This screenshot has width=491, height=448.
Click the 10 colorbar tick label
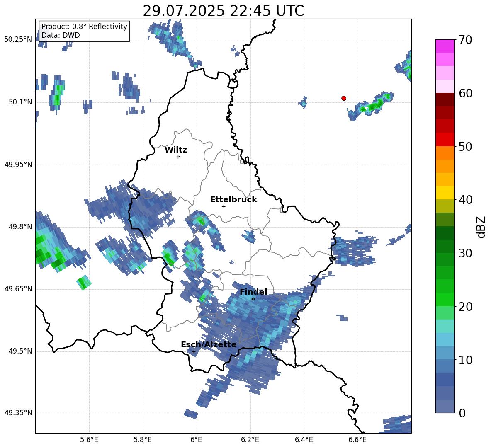[465, 360]
